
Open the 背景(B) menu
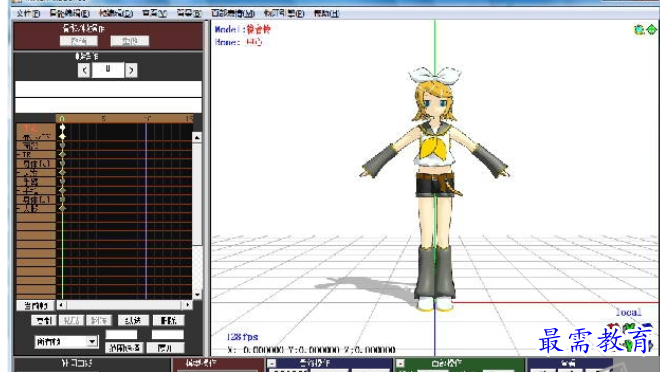pos(189,13)
